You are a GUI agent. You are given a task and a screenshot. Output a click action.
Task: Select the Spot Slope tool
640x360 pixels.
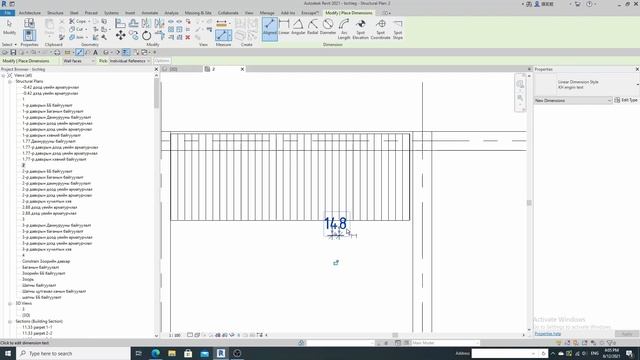click(x=398, y=29)
